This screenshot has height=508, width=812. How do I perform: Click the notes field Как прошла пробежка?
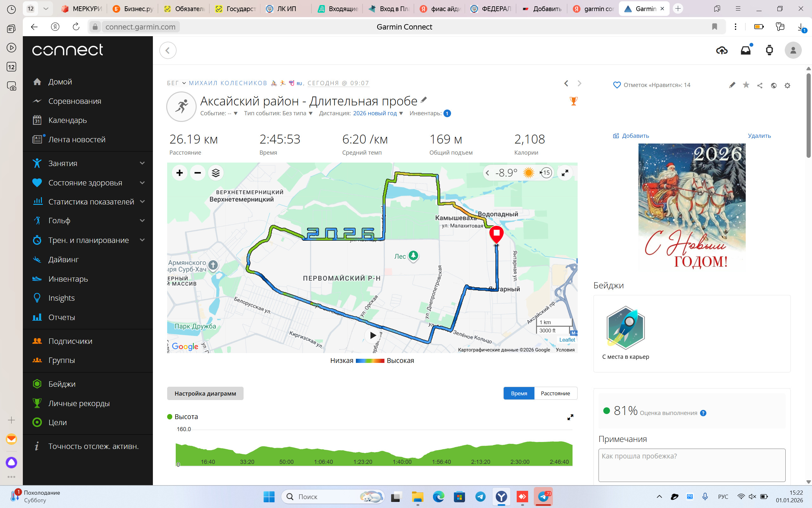click(692, 465)
